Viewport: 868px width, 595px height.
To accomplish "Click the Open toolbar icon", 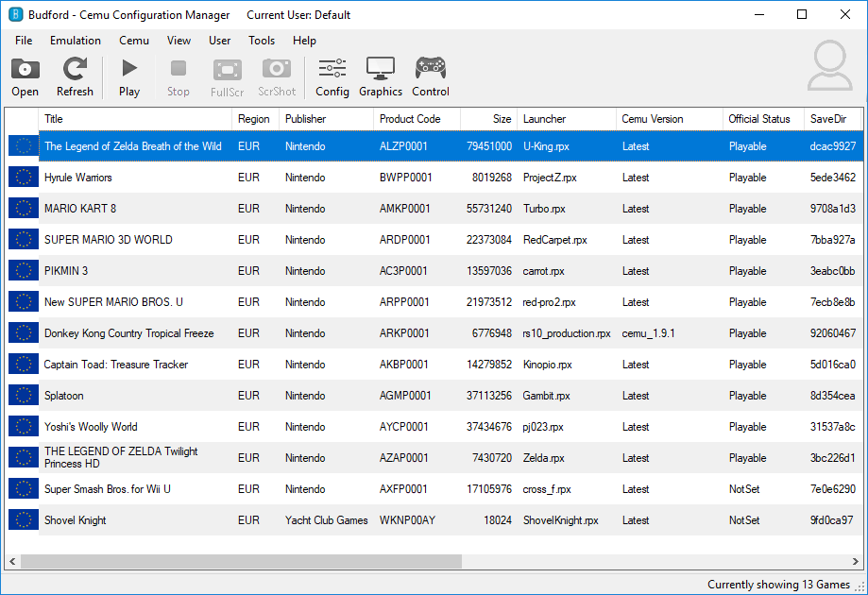I will (25, 77).
